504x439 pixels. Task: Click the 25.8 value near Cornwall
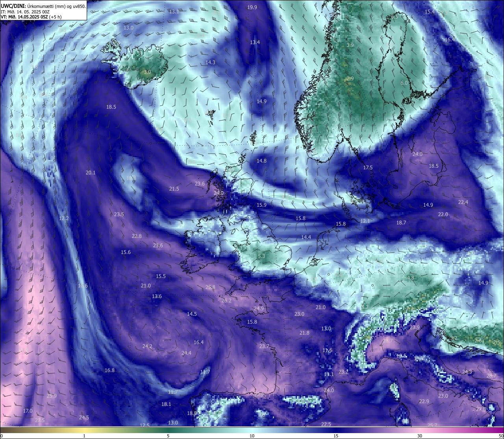210,287
